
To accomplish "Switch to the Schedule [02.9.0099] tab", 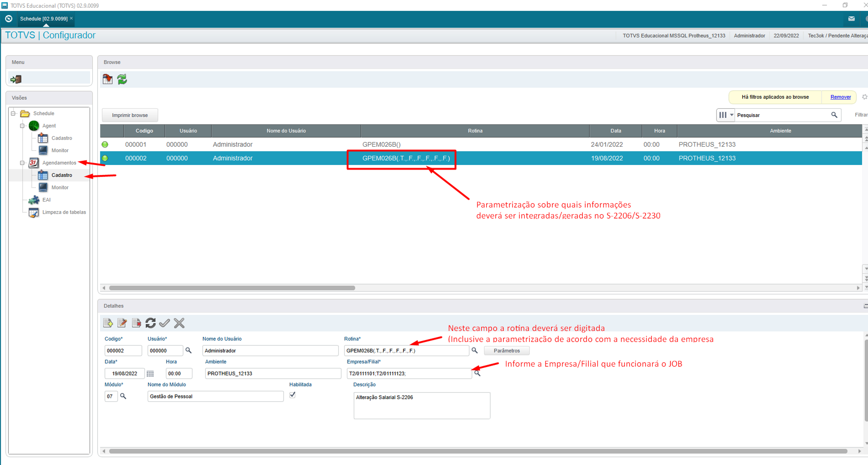I will click(x=44, y=19).
